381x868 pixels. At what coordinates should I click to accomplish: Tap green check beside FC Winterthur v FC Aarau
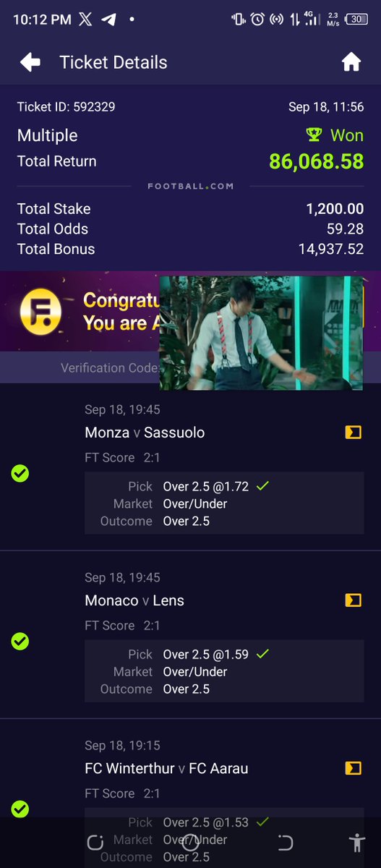[x=20, y=809]
